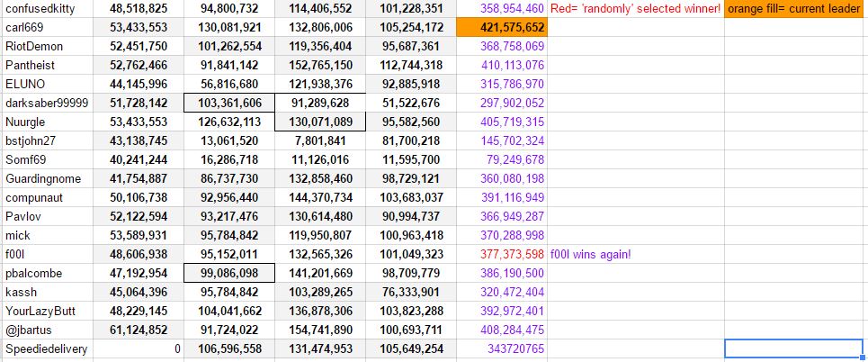Click Speediedelivery's total 343720765

click(x=501, y=349)
